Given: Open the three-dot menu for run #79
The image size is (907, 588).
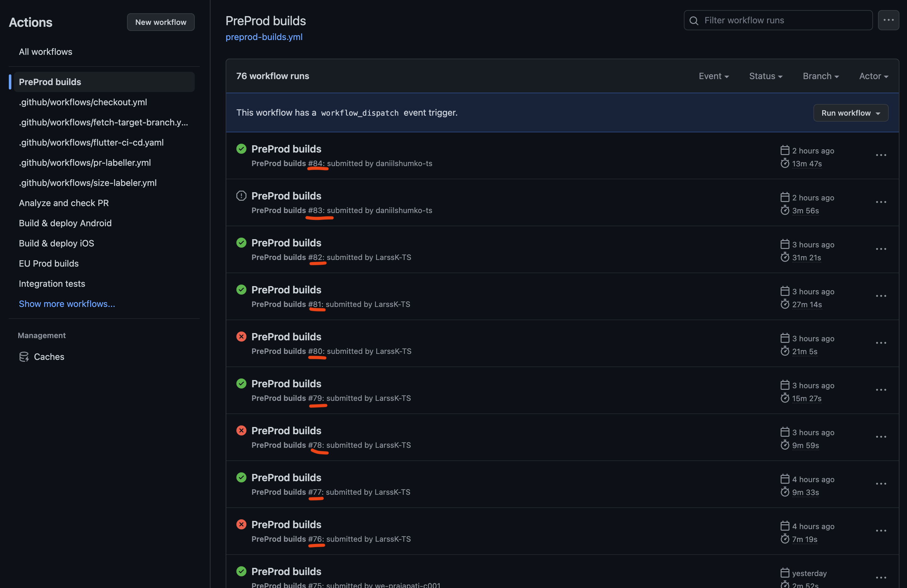Looking at the screenshot, I should pos(881,390).
